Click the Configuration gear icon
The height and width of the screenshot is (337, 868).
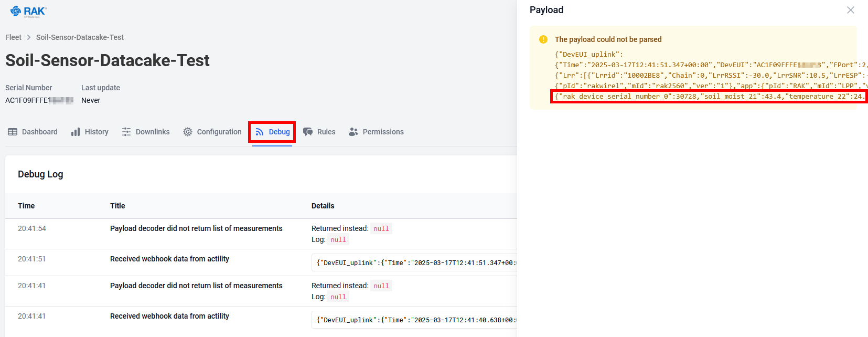point(188,132)
